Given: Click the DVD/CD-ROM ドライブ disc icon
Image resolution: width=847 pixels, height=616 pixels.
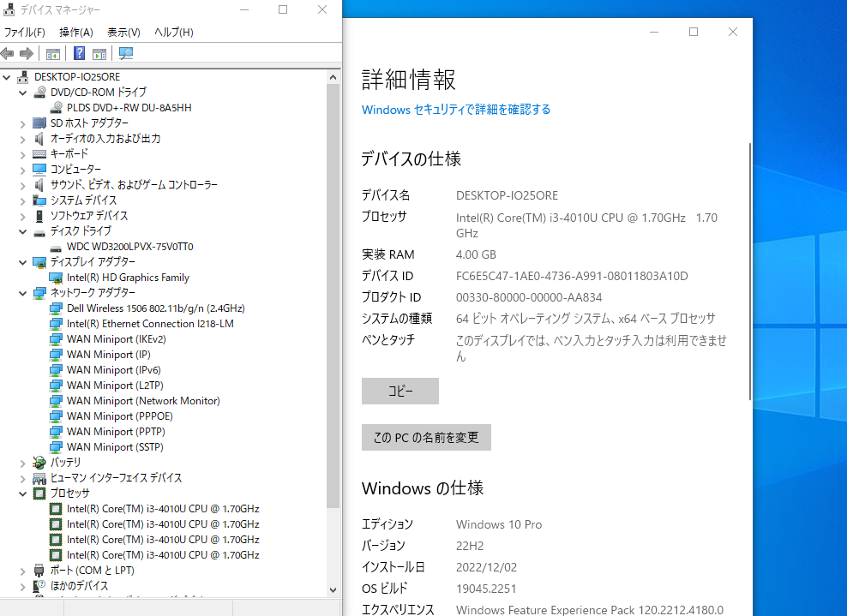Looking at the screenshot, I should pyautogui.click(x=39, y=93).
